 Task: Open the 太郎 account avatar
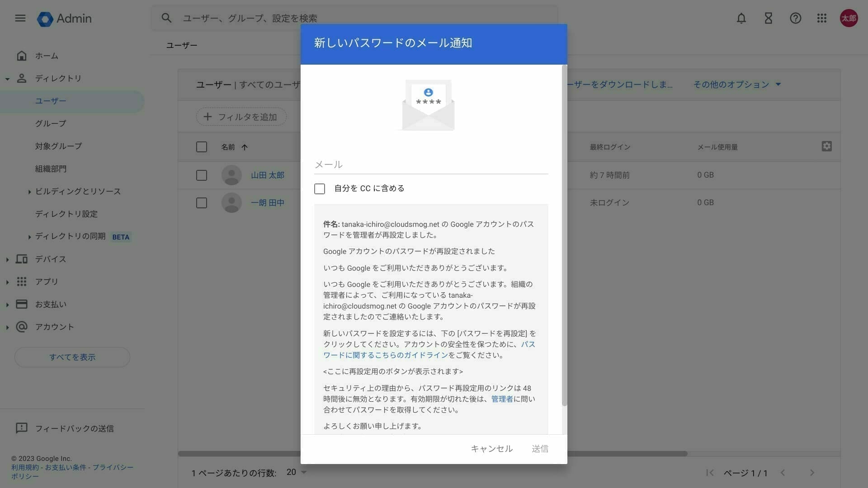tap(849, 18)
